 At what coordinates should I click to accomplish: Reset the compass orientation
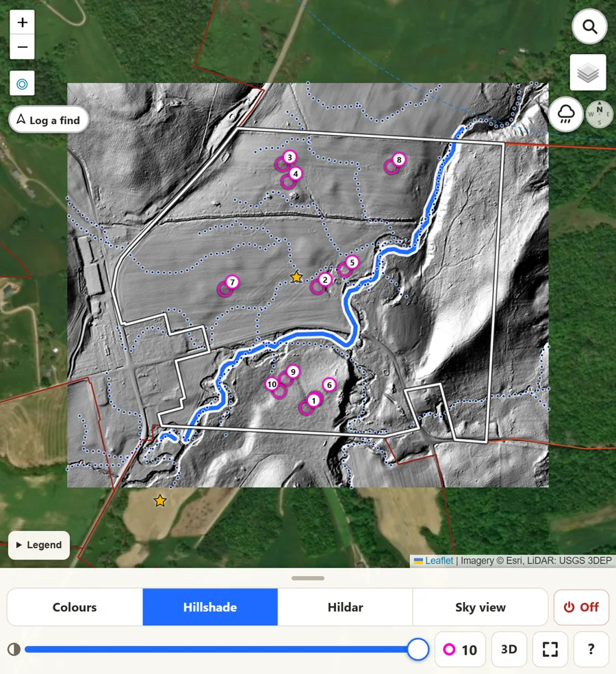coord(600,114)
